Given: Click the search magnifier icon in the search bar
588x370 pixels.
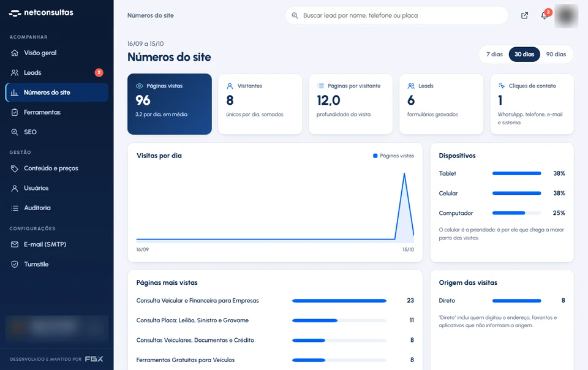Looking at the screenshot, I should 295,15.
